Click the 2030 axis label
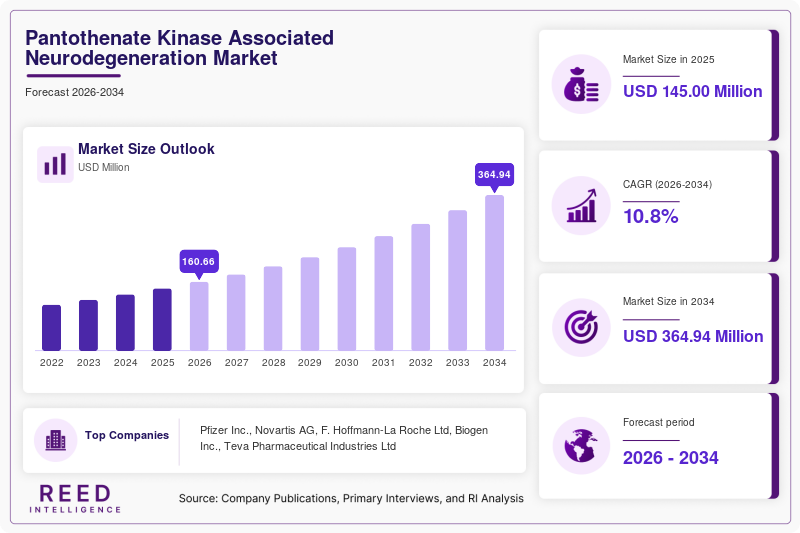 coord(347,363)
